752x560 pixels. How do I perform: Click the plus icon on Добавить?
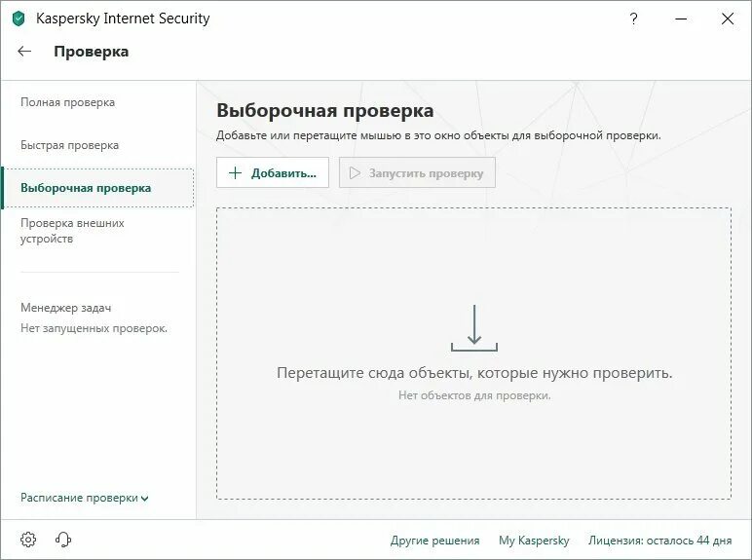coord(235,173)
